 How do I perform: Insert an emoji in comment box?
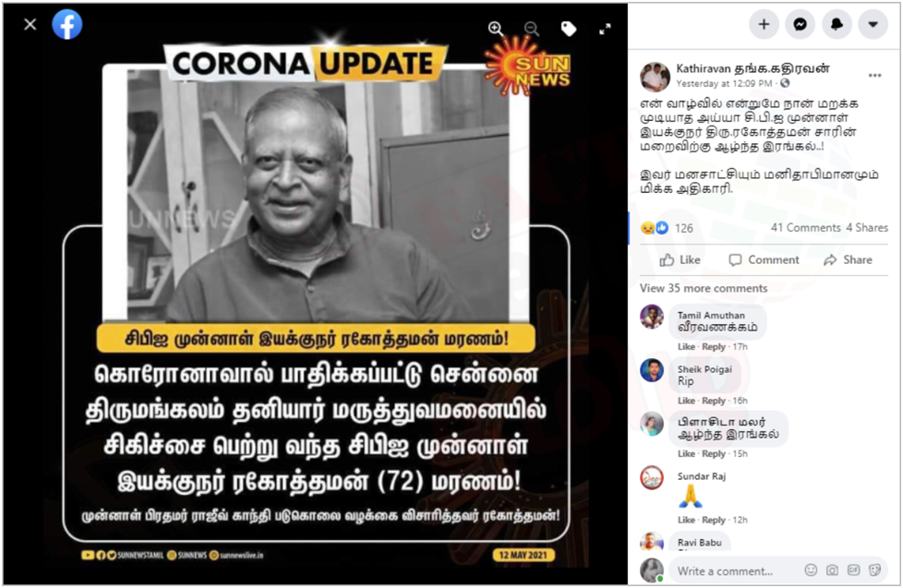point(811,570)
